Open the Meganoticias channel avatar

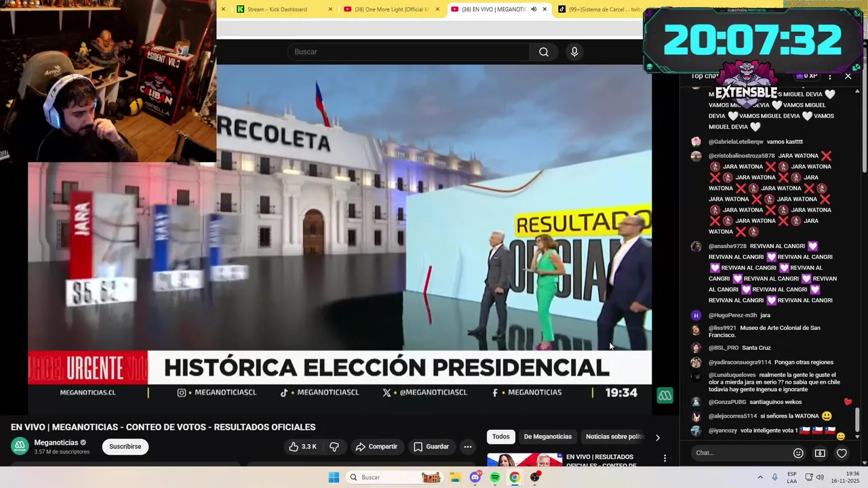20,447
